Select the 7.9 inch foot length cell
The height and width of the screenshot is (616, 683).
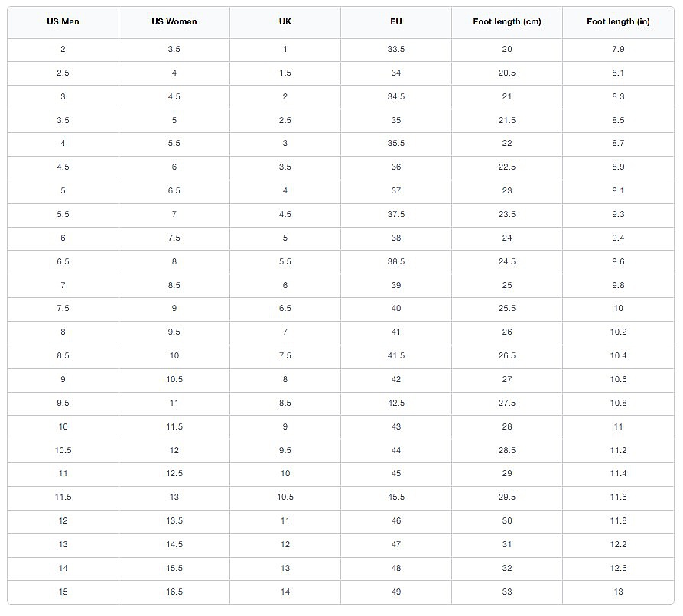(x=618, y=49)
